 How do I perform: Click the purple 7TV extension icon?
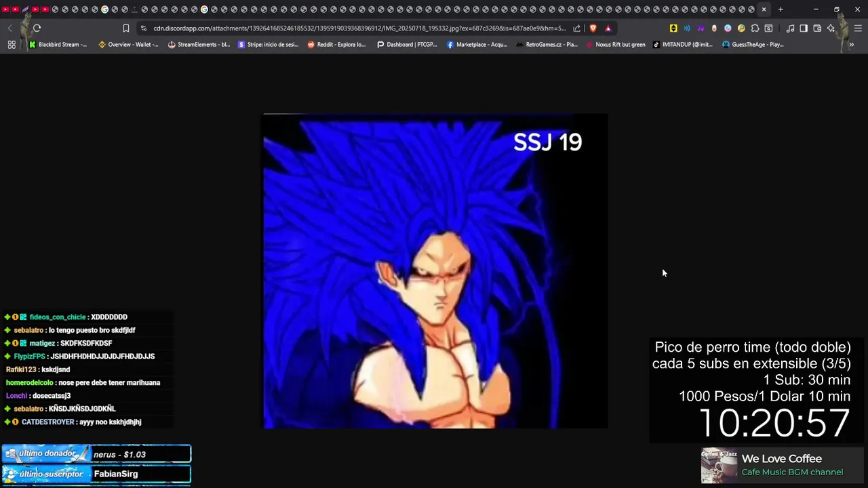point(701,28)
